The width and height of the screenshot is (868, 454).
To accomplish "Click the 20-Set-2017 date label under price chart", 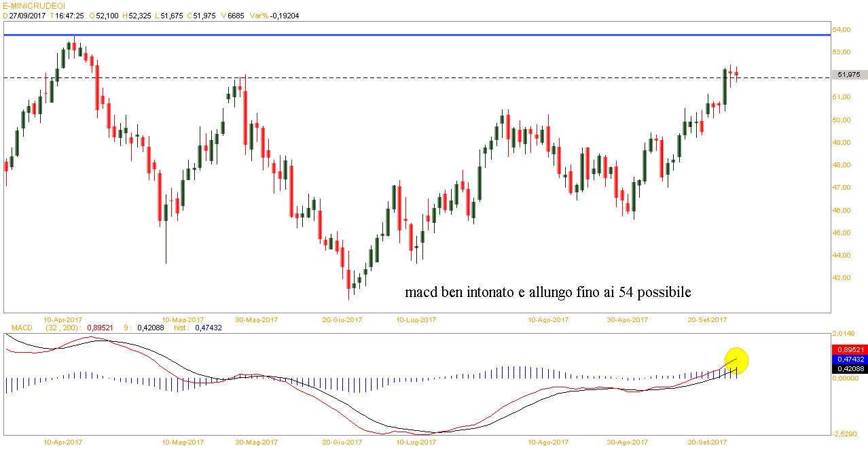I will 707,319.
